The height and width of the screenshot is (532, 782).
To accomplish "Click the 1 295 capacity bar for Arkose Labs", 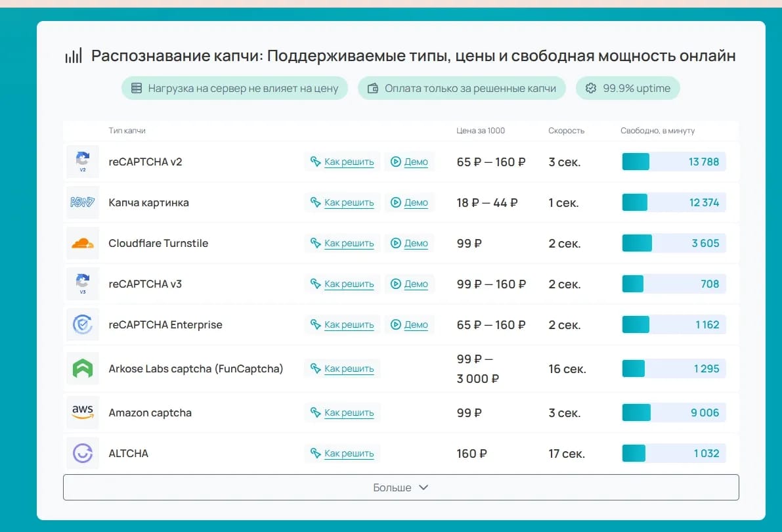I will (674, 368).
